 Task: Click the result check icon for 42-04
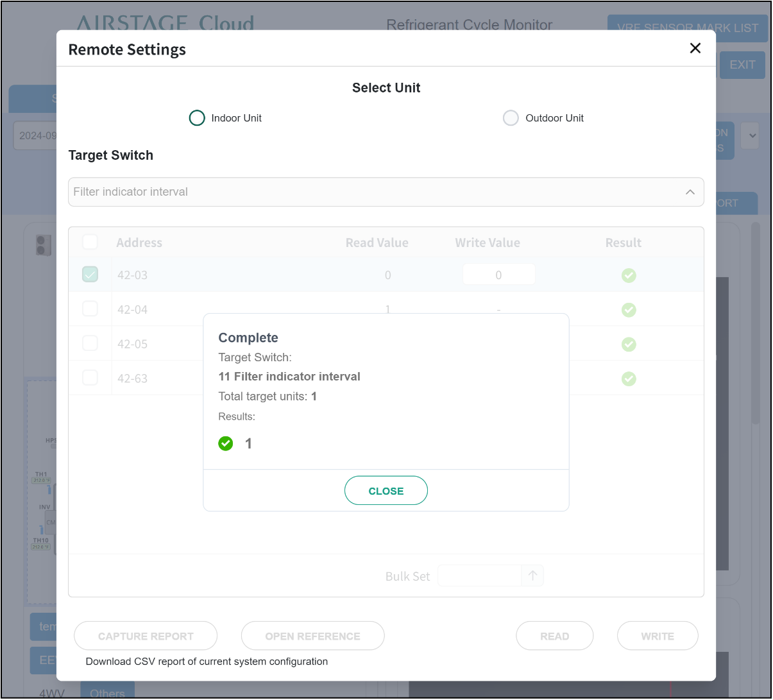point(629,310)
